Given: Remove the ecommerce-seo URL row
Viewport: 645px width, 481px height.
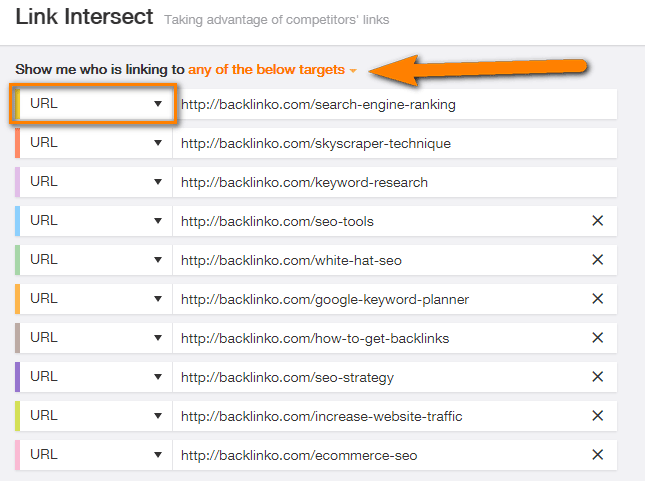Looking at the screenshot, I should pyautogui.click(x=597, y=455).
